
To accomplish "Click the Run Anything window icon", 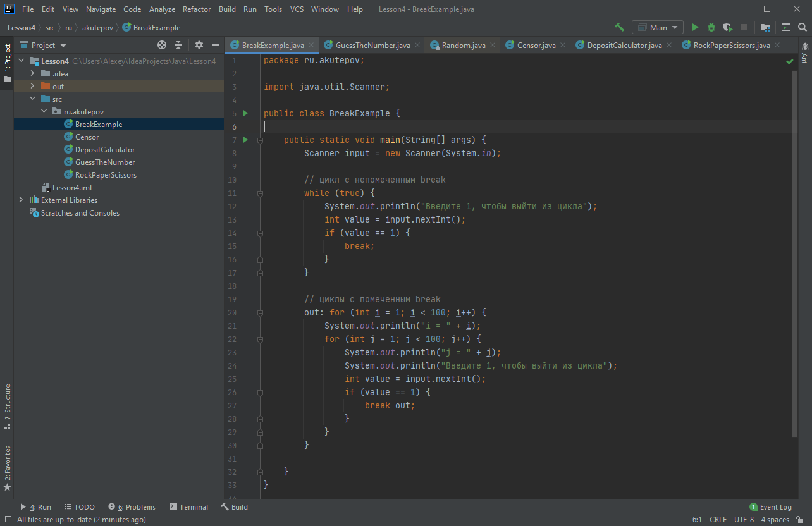I will [786, 27].
